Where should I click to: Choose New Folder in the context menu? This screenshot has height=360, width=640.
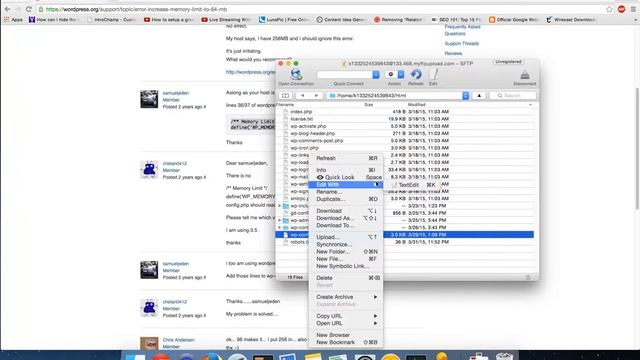pyautogui.click(x=346, y=252)
